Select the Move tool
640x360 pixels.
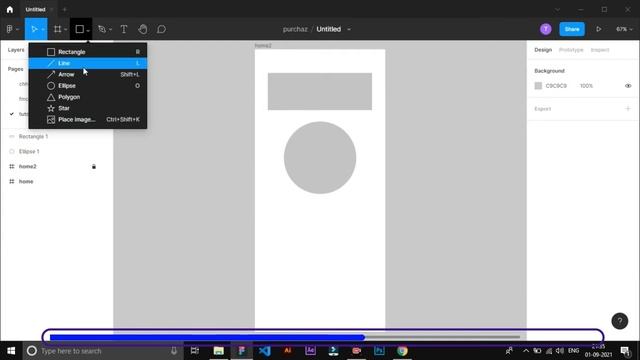pos(34,29)
